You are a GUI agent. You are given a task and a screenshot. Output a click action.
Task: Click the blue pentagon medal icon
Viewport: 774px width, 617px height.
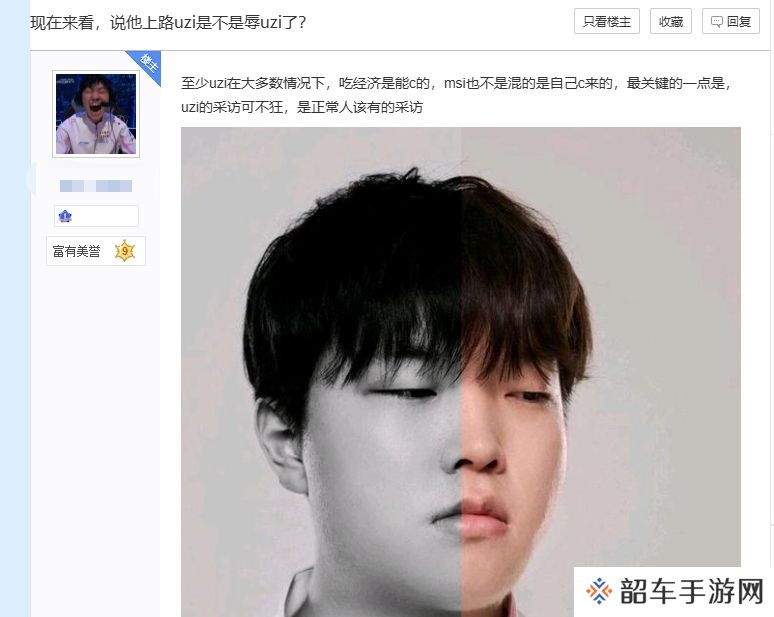[65, 216]
